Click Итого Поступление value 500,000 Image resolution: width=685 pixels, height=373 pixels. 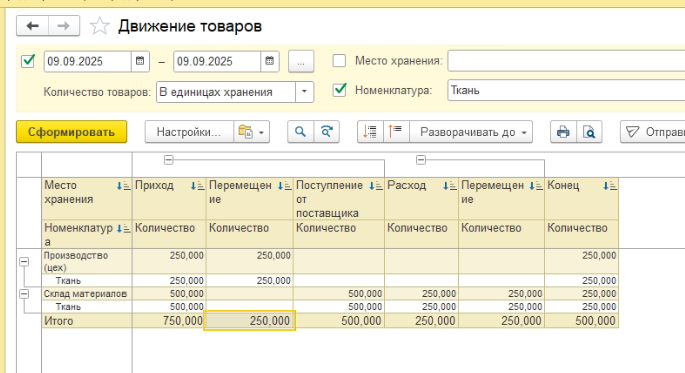click(x=361, y=321)
